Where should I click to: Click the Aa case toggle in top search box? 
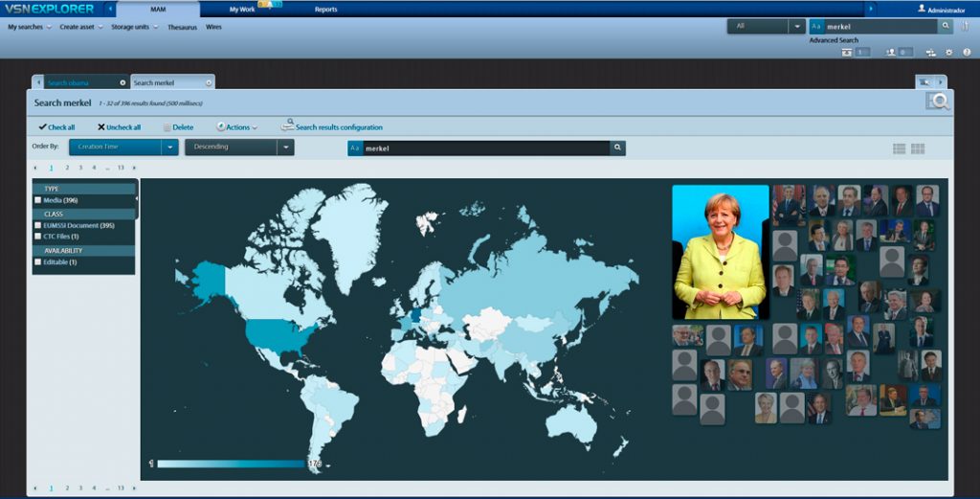coord(816,26)
